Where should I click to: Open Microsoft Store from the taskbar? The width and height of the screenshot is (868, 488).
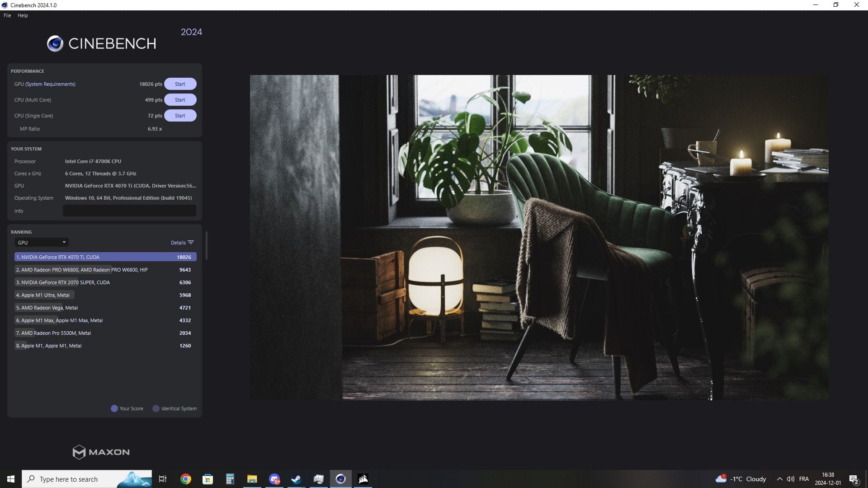coord(208,479)
